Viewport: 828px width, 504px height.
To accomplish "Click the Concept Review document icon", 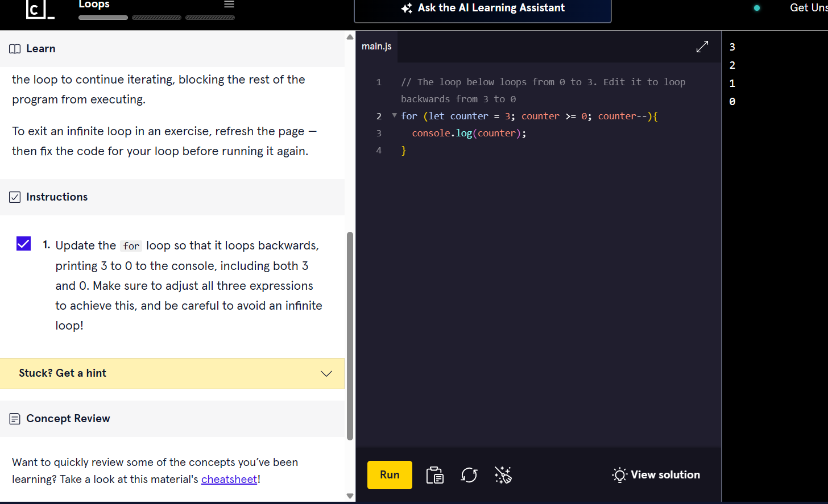I will (x=15, y=419).
